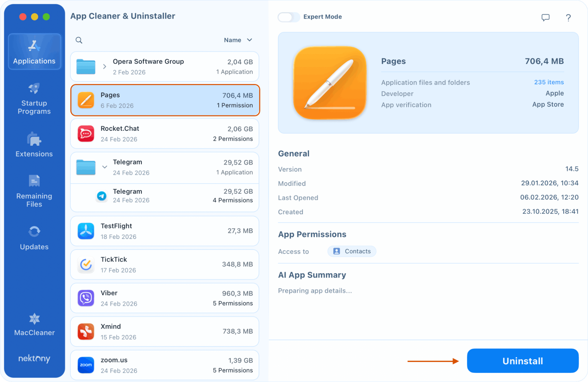This screenshot has height=382, width=588.
Task: Collapse the Telegram folder group
Action: click(104, 167)
